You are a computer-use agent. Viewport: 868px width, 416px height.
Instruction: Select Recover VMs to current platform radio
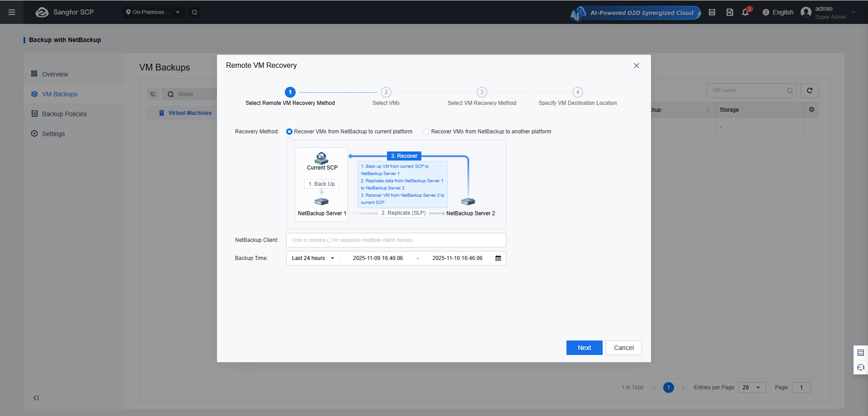[x=289, y=132]
